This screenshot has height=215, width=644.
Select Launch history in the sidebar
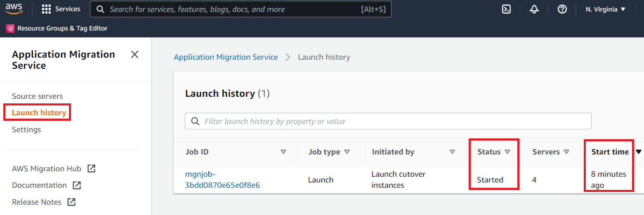[39, 113]
